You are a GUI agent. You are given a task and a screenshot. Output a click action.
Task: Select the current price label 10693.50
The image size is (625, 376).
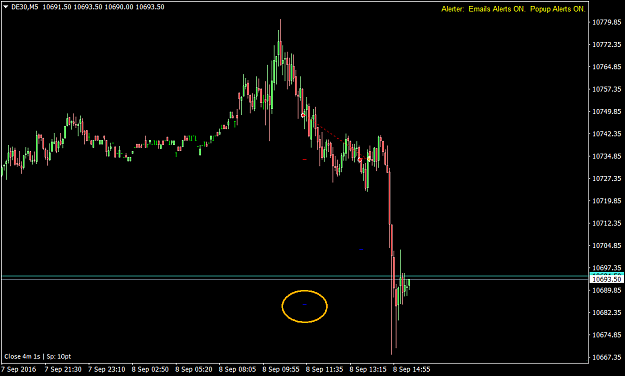(607, 280)
